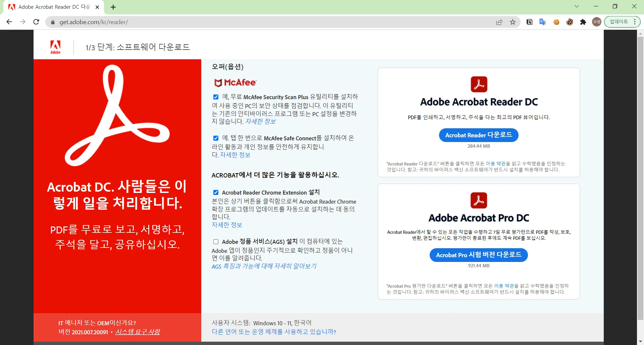Open 이용 약관 link under Acrobat Reader card
644x345 pixels.
496,163
